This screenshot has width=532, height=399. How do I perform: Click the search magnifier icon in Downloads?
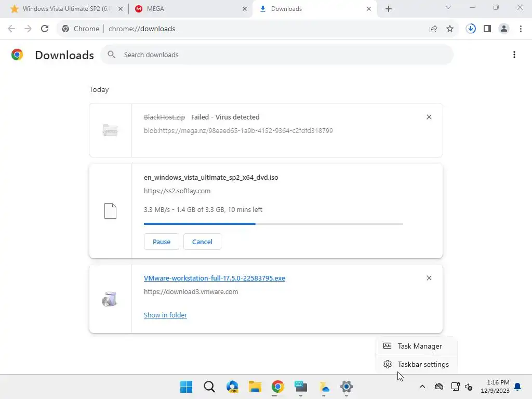[x=111, y=54]
